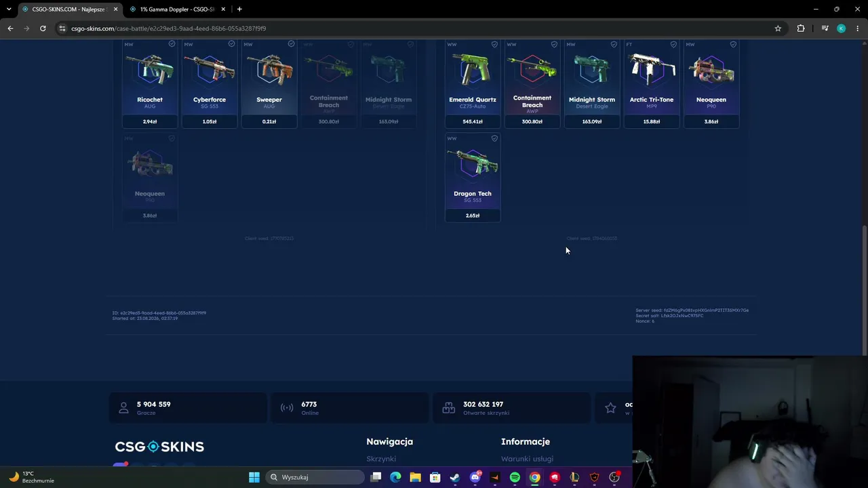This screenshot has height=488, width=868.
Task: Click the verified shield on the Arctic Tri-Tone card
Action: click(x=673, y=44)
